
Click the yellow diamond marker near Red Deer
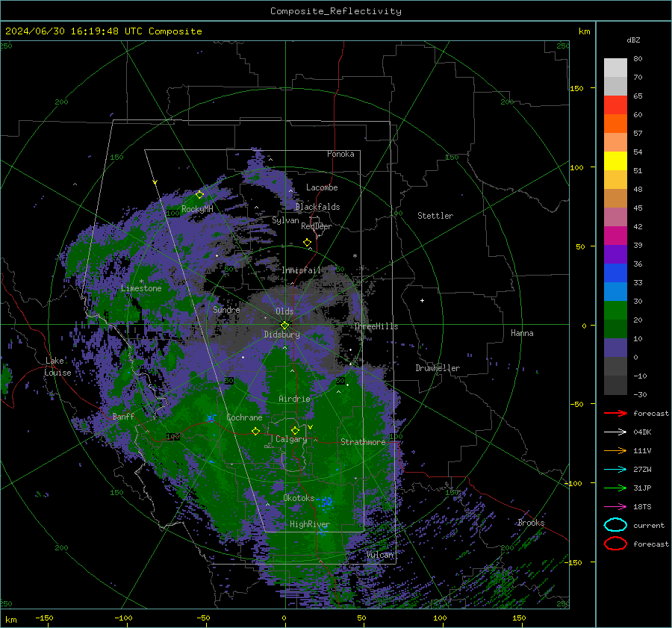click(x=308, y=243)
